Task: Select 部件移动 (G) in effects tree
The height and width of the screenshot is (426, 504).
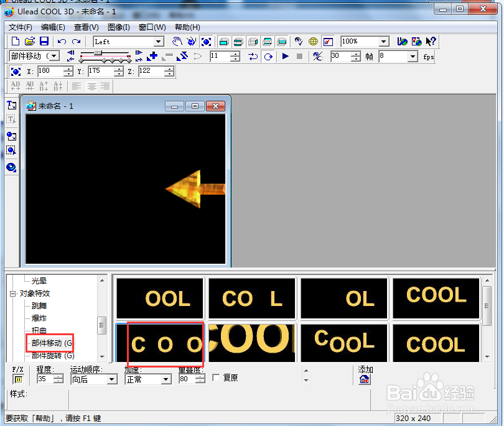Action: [x=52, y=343]
